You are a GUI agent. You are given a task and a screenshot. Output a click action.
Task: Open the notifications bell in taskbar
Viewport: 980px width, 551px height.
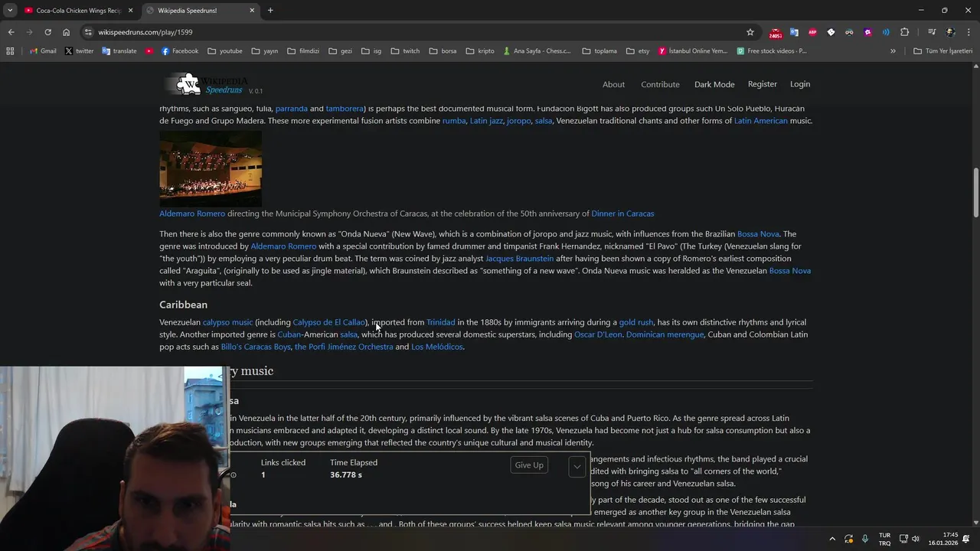tap(965, 539)
